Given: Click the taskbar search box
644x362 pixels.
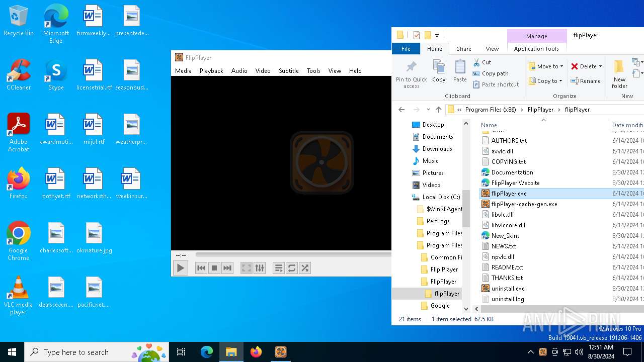Looking at the screenshot, I should coord(97,352).
